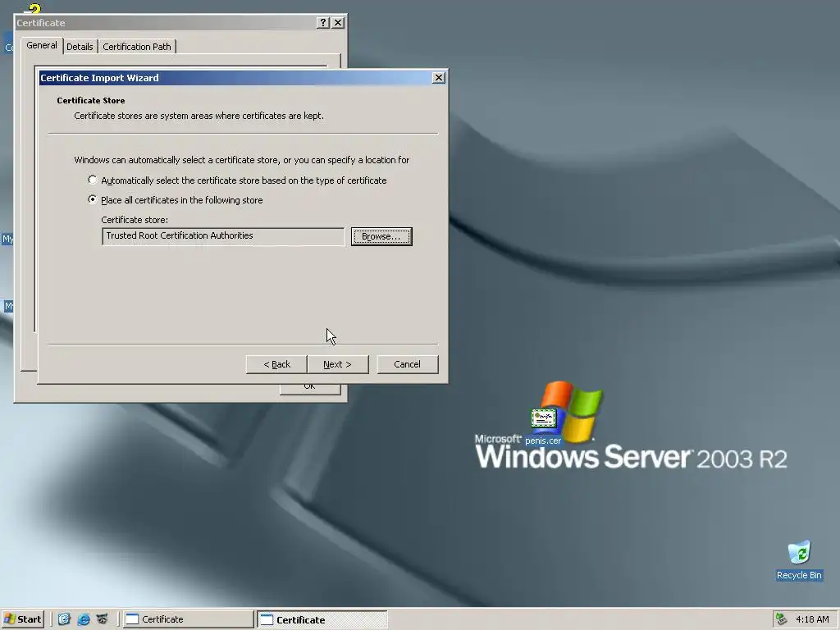This screenshot has width=840, height=630.
Task: Open Certification Path tab in Certificate window
Action: [137, 47]
